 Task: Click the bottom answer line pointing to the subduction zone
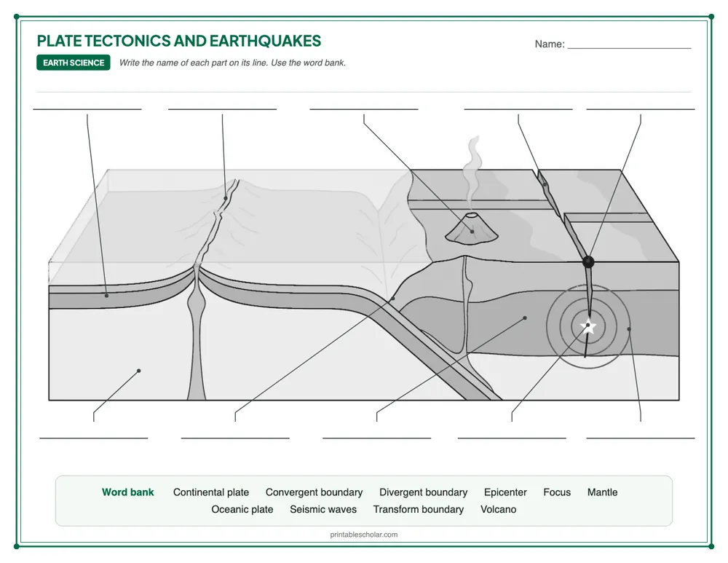(235, 438)
